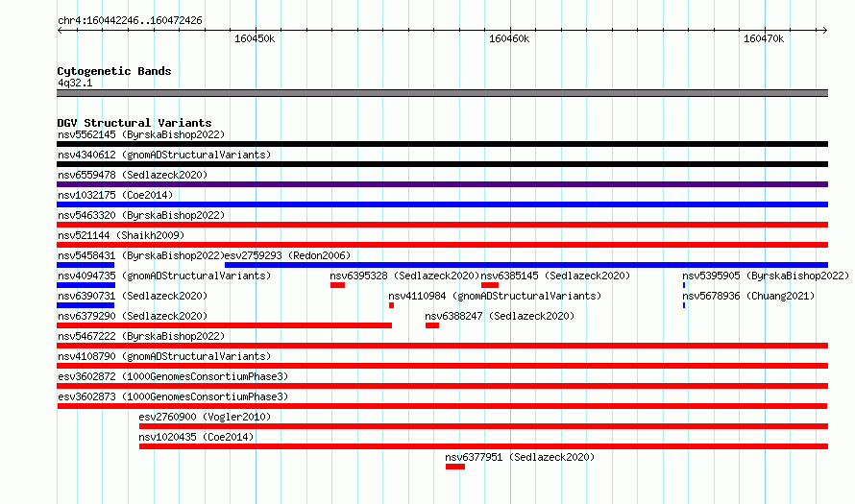Select the red bar under esv3602872
The height and width of the screenshot is (504, 855).
[442, 386]
